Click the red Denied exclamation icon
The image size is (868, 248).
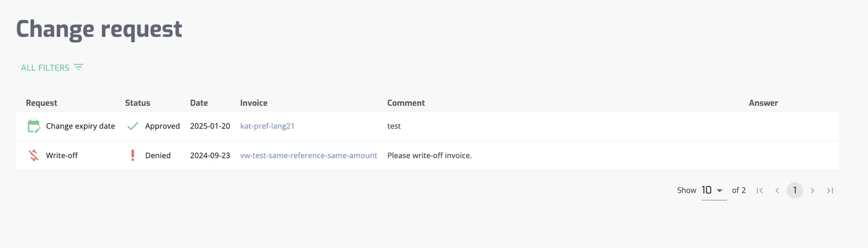click(133, 155)
